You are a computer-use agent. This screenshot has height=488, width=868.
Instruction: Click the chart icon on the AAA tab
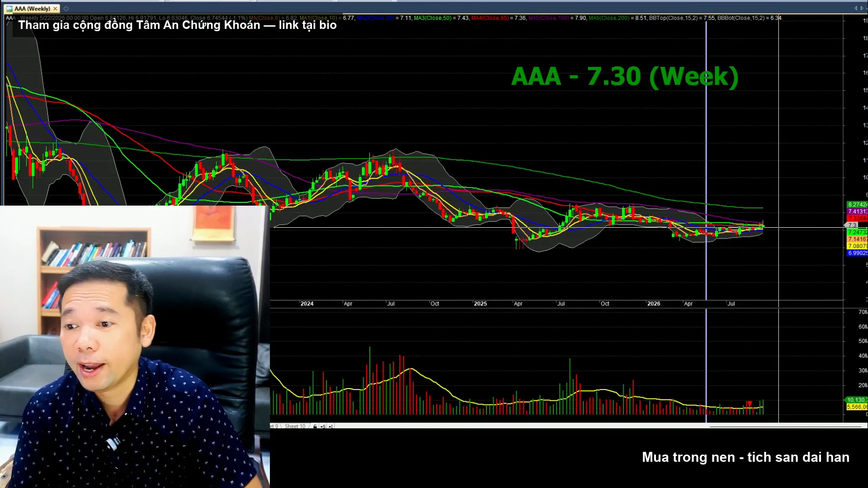click(x=9, y=9)
